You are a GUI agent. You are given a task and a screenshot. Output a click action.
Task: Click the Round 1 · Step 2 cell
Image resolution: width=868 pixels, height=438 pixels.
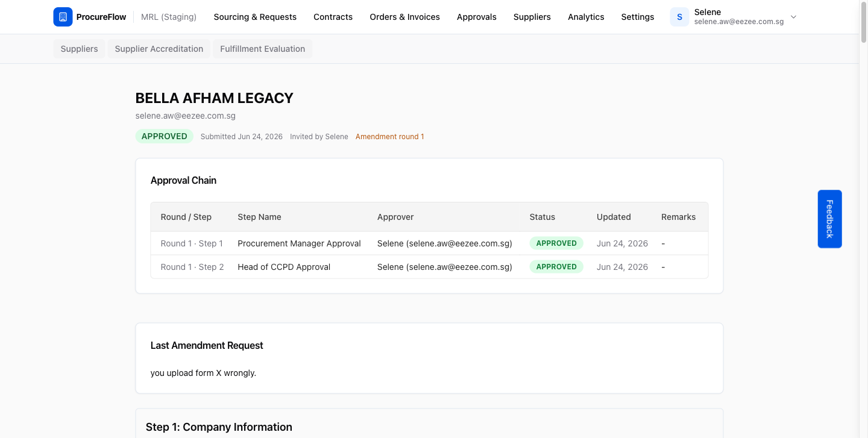click(x=192, y=267)
